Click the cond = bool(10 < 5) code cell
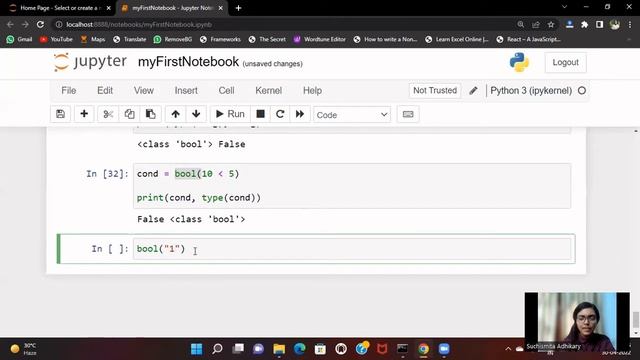This screenshot has height=360, width=640. point(352,186)
